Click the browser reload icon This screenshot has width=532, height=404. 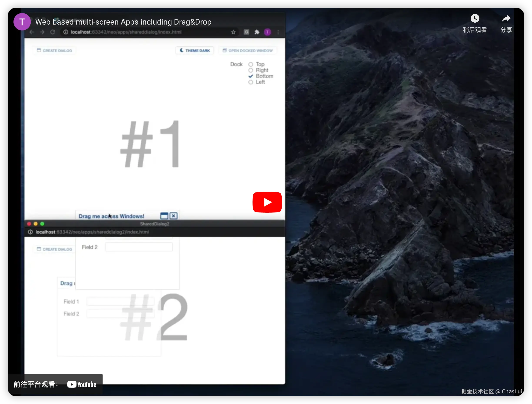[x=53, y=32]
